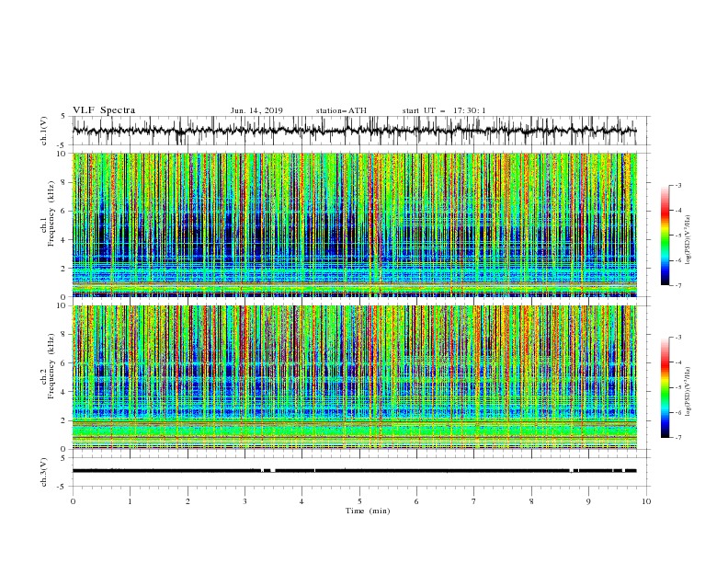Click the "ch.3(V)" axis label
Viewport: 728px width, 563px height.
pyautogui.click(x=44, y=472)
